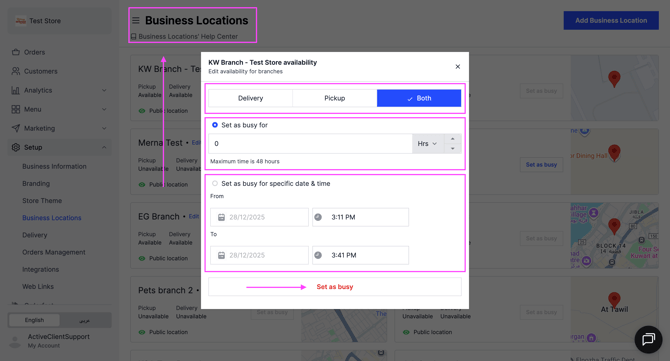Image resolution: width=670 pixels, height=361 pixels.
Task: Switch language to English
Action: (34, 320)
